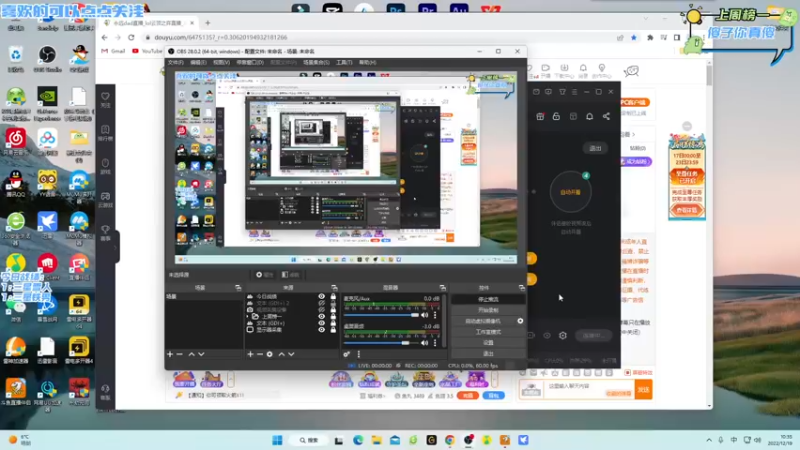Open virtual camera settings gear

tap(520, 321)
